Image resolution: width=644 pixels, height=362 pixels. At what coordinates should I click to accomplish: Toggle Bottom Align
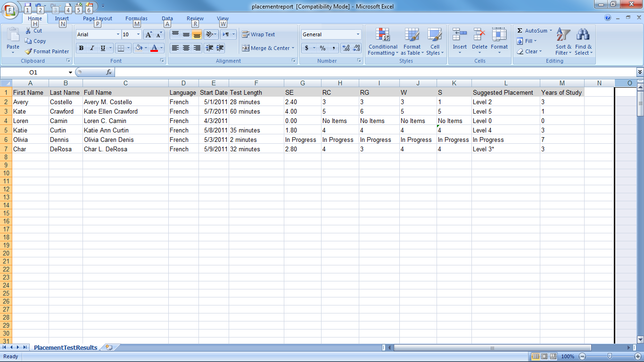point(197,34)
